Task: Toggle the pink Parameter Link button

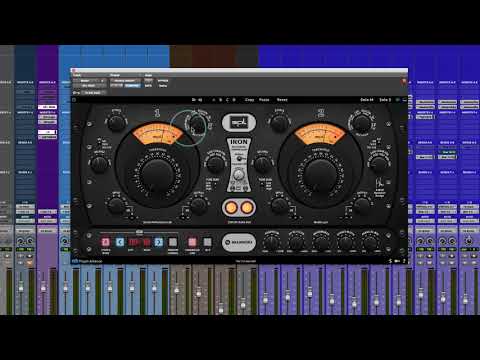Action: 192,242
